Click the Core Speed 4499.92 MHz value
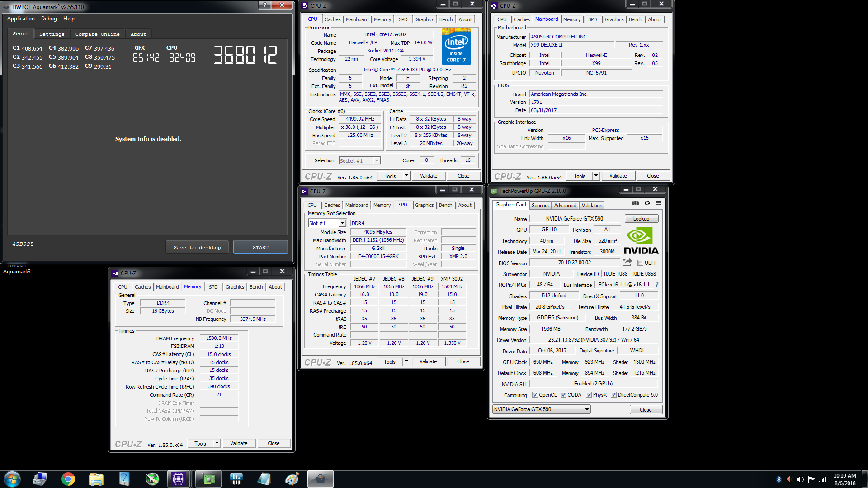The width and height of the screenshot is (868, 488). tap(360, 119)
